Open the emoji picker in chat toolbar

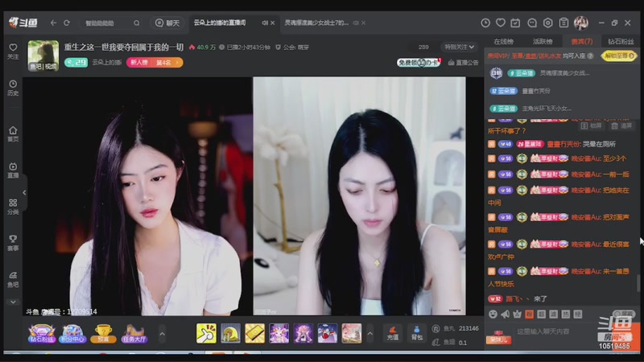coord(493,314)
